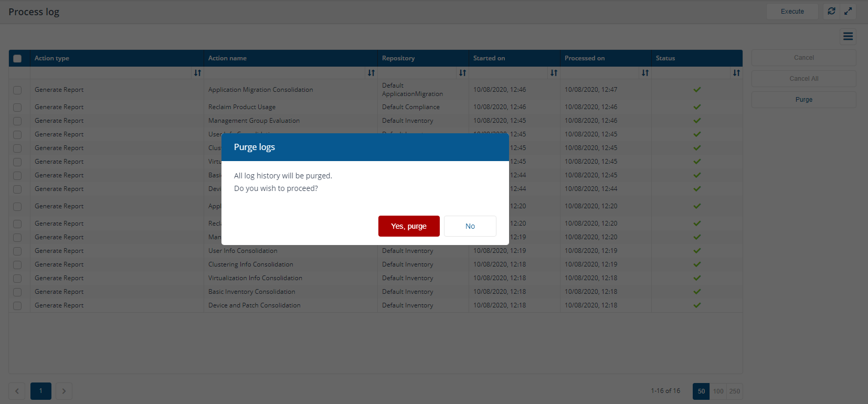This screenshot has height=404, width=868.
Task: Check the Application Migration Consolidation row checkbox
Action: pos(17,90)
